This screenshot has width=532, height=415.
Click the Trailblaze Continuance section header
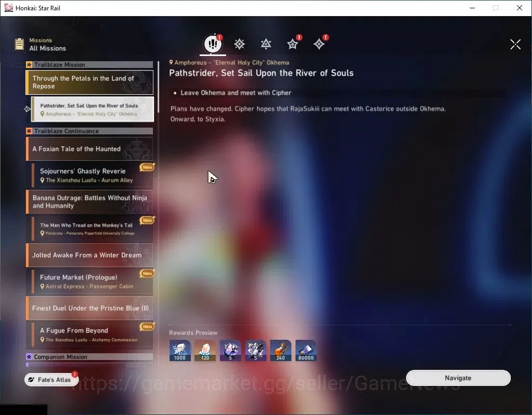tap(90, 131)
